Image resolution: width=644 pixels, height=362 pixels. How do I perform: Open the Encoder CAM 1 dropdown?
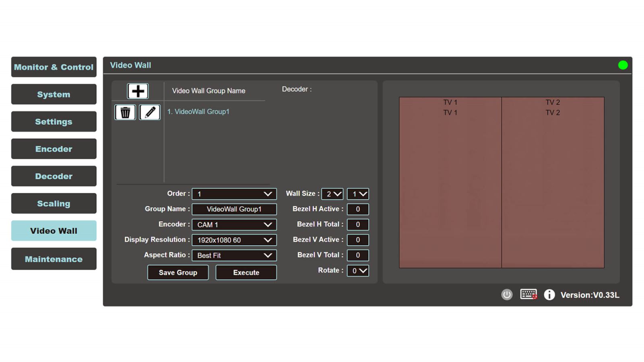click(234, 224)
